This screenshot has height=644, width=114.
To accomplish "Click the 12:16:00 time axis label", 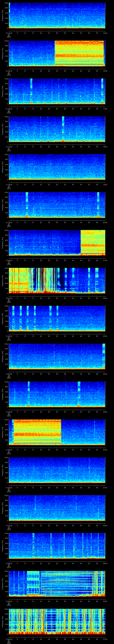I will (9, 109).
